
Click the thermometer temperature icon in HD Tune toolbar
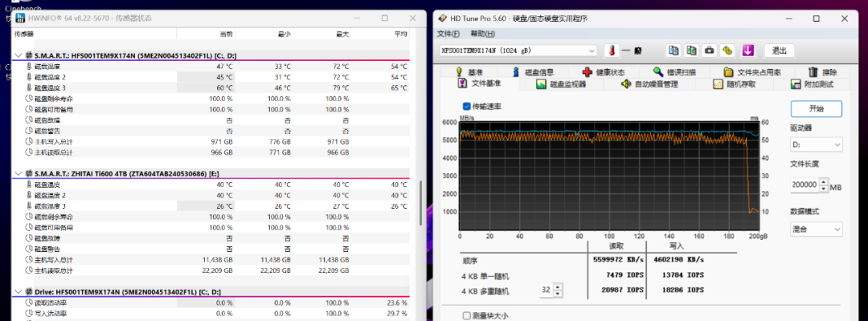coord(612,51)
